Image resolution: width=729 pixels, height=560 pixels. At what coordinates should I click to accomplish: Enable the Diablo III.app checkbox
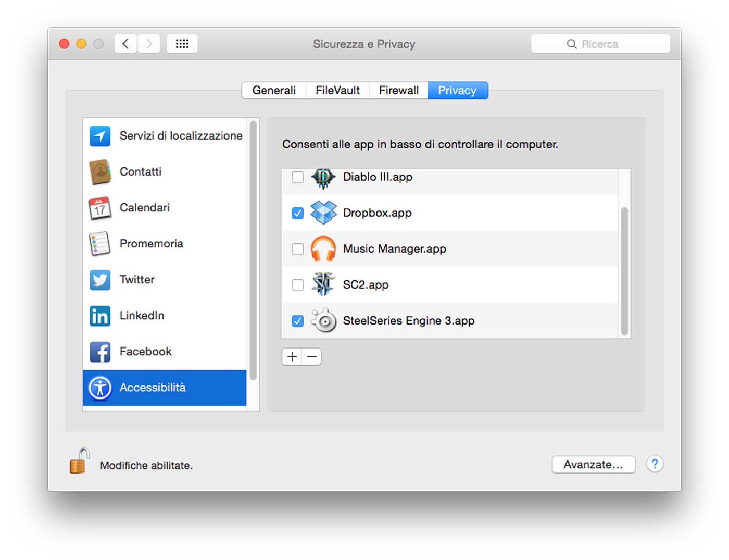(298, 177)
